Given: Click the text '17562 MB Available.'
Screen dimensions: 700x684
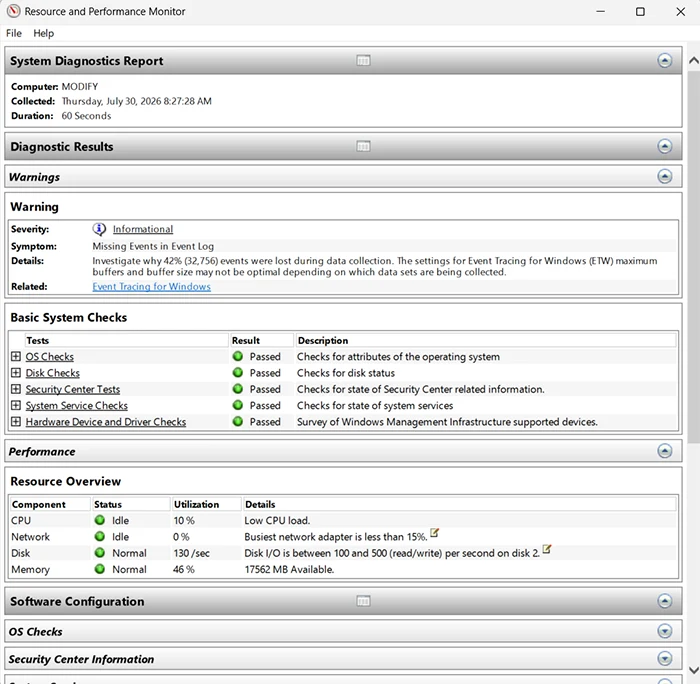Looking at the screenshot, I should click(x=289, y=569).
